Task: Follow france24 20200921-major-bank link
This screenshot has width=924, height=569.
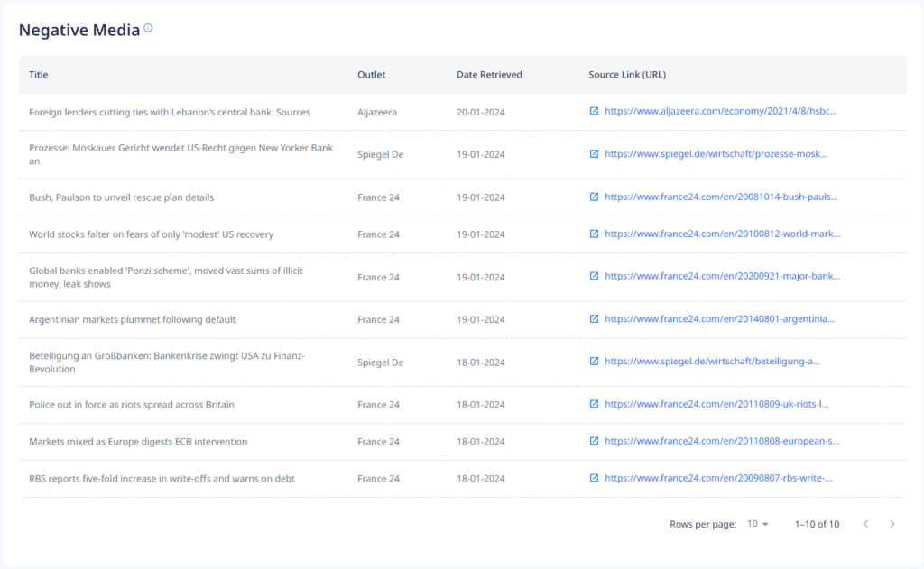Action: click(723, 276)
